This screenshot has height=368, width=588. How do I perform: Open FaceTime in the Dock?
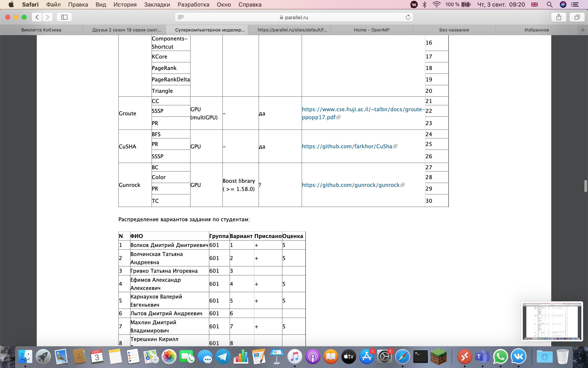click(x=187, y=357)
